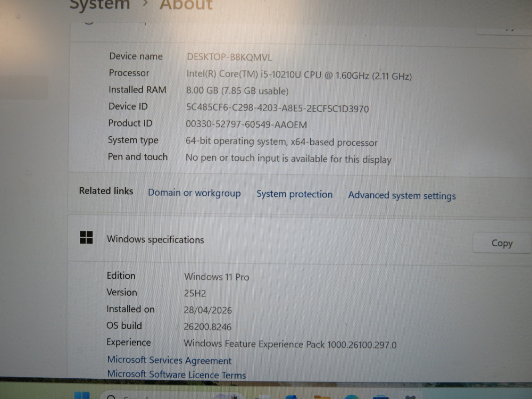The image size is (532, 399).
Task: Select the Windows Feature Experience Pack value
Action: [290, 344]
